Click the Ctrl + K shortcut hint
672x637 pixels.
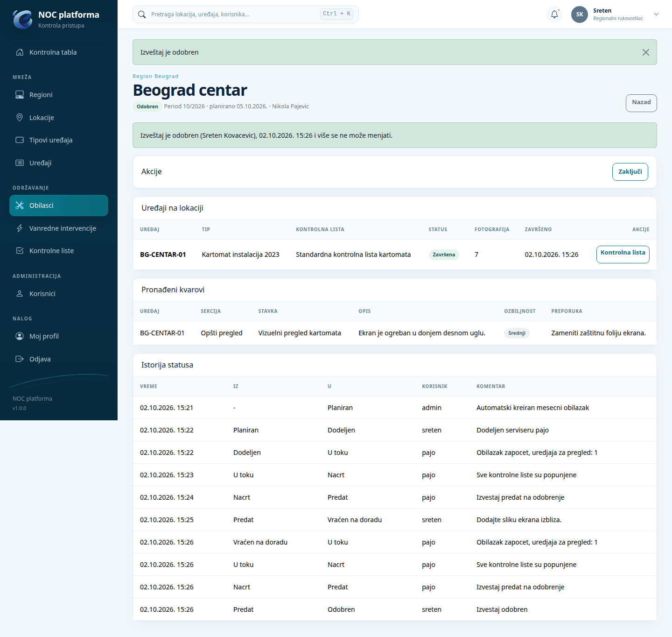tap(336, 14)
